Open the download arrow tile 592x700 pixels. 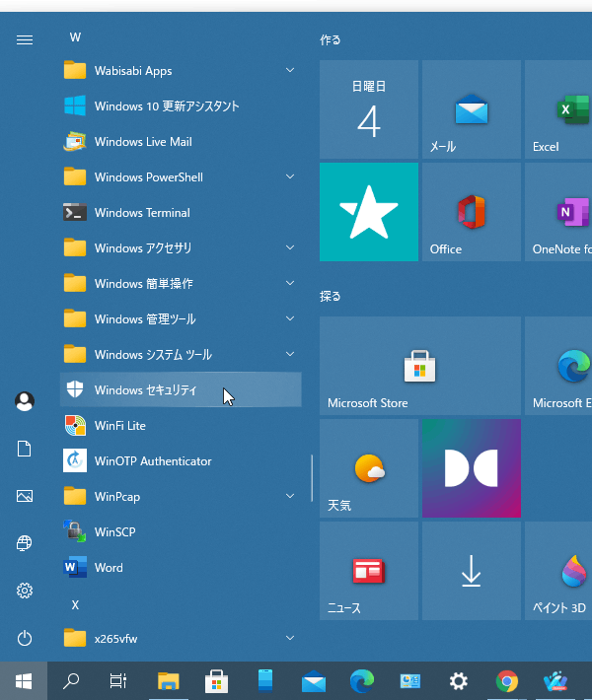pyautogui.click(x=472, y=571)
